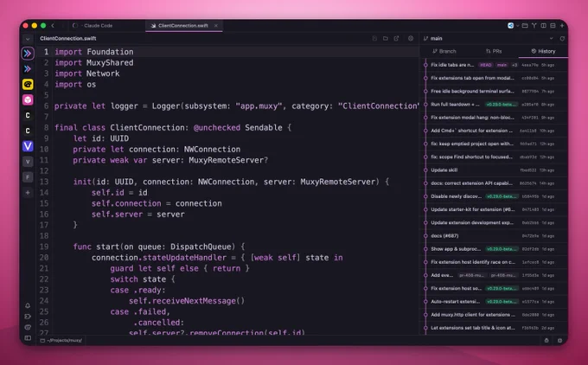Select the "Run full teardown" commit
This screenshot has height=365, width=588.
point(495,105)
